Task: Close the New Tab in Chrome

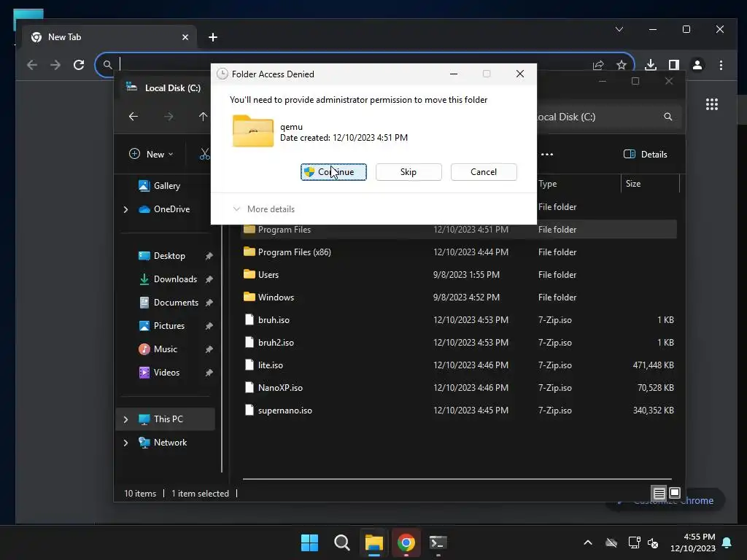Action: (x=185, y=37)
